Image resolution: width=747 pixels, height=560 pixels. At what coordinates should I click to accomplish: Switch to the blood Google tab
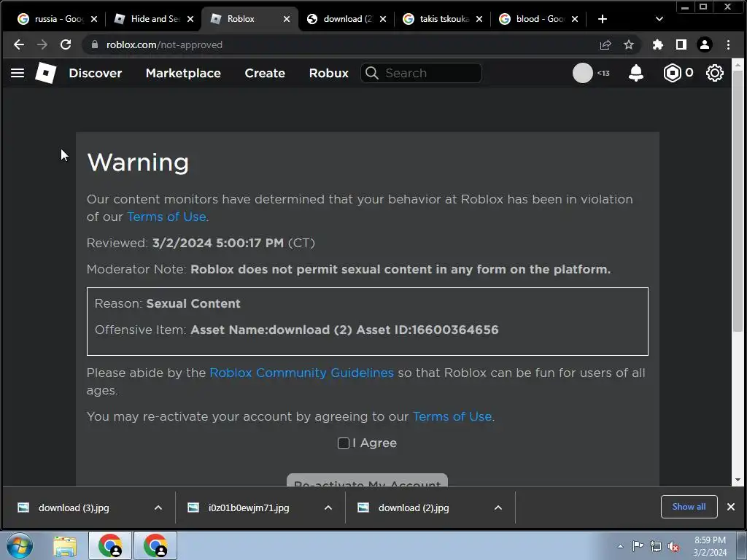(x=538, y=19)
